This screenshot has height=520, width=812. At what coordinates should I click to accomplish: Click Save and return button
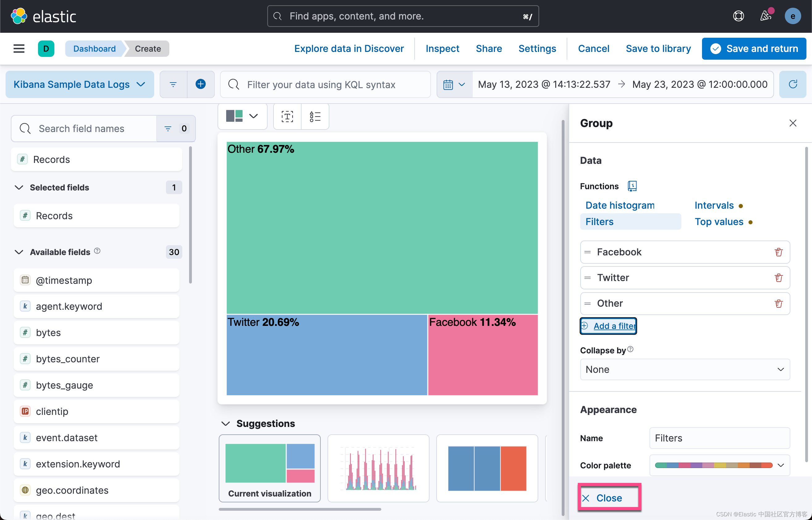(754, 49)
